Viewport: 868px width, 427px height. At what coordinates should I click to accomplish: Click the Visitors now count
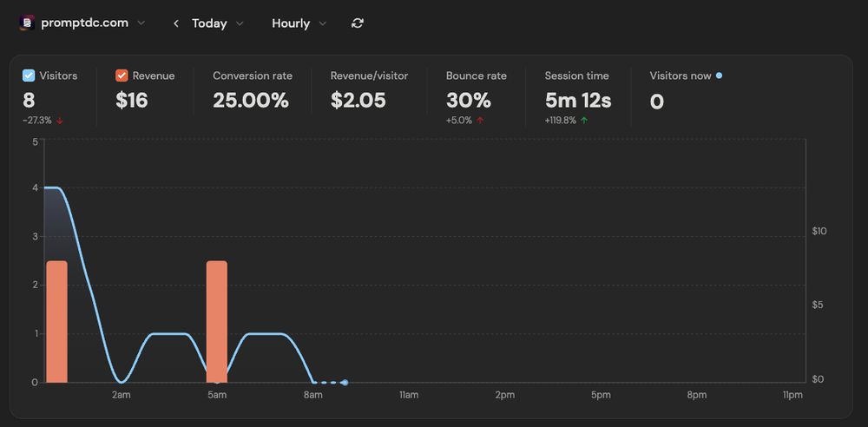coord(656,102)
